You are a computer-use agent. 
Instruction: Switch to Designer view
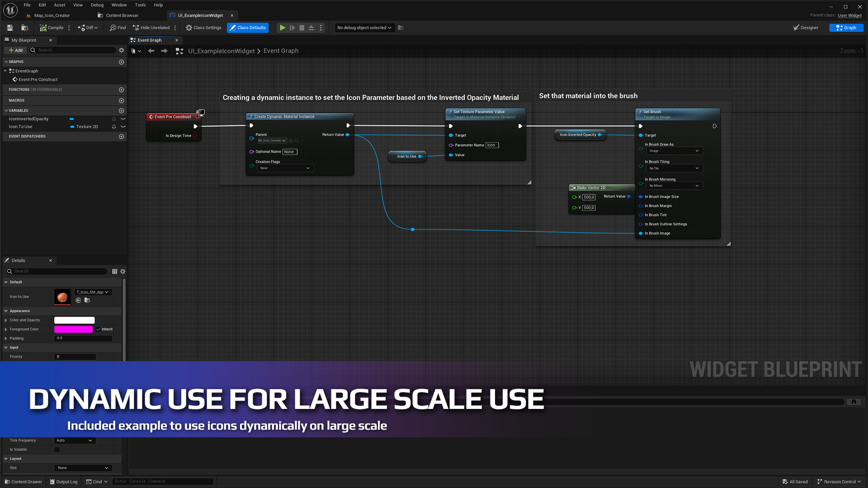click(805, 28)
